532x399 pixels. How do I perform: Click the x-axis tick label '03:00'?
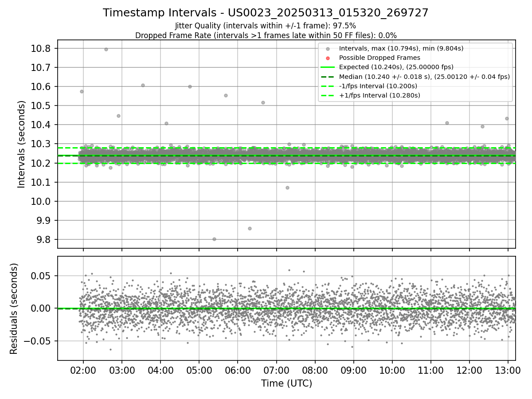click(122, 370)
